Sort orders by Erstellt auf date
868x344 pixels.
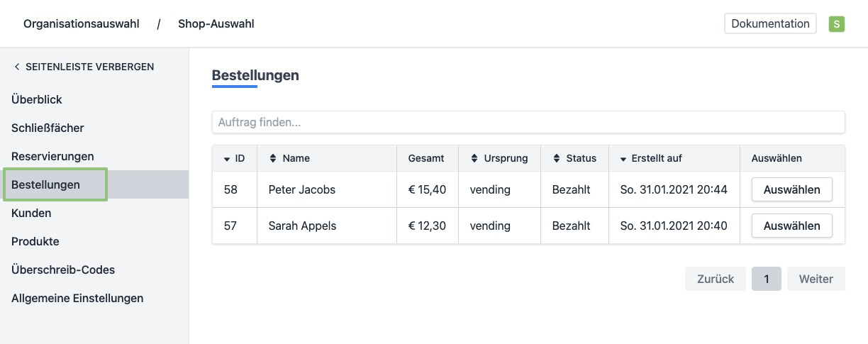[623, 159]
